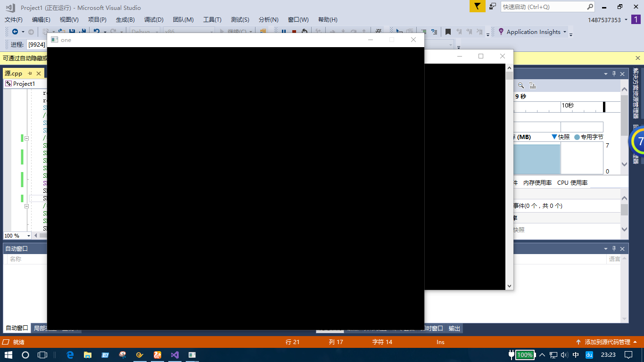Switch to Visual Studio in the taskbar
The width and height of the screenshot is (644, 362).
[174, 354]
